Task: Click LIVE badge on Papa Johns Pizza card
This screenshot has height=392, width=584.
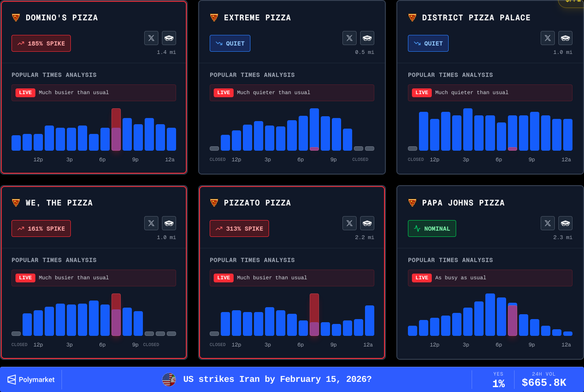Action: point(421,278)
